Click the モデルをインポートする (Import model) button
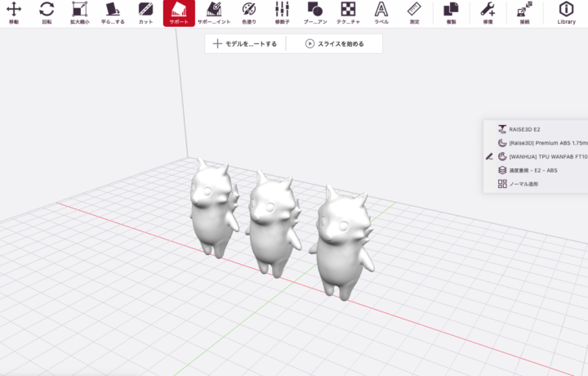The height and width of the screenshot is (376, 588). point(245,43)
